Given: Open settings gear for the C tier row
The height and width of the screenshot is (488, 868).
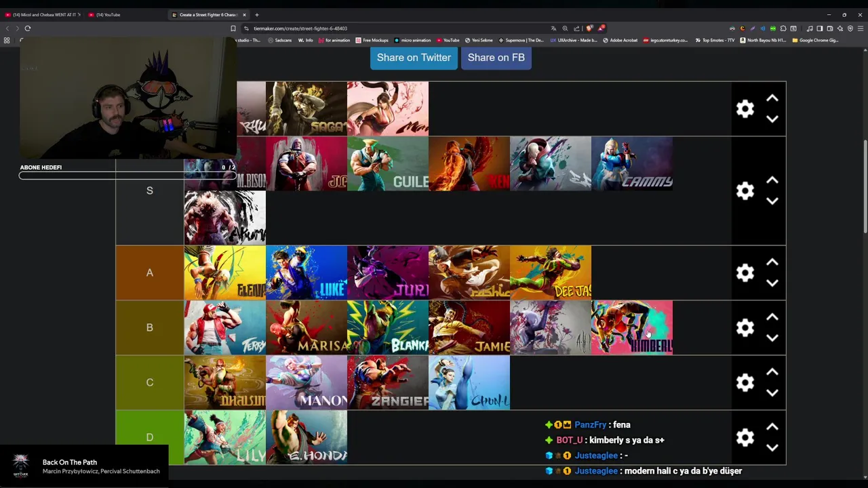Looking at the screenshot, I should click(x=745, y=383).
